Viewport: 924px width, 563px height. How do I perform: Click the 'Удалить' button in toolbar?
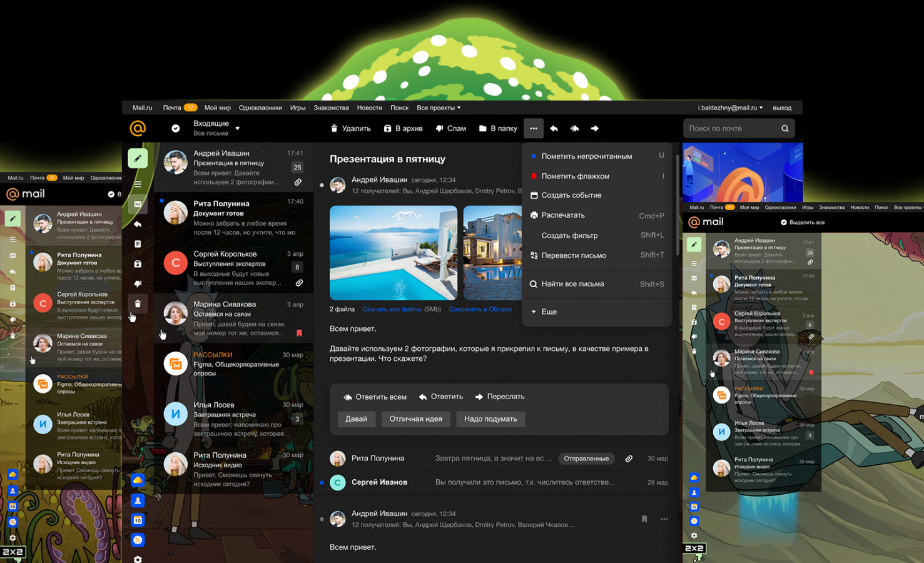[x=350, y=128]
